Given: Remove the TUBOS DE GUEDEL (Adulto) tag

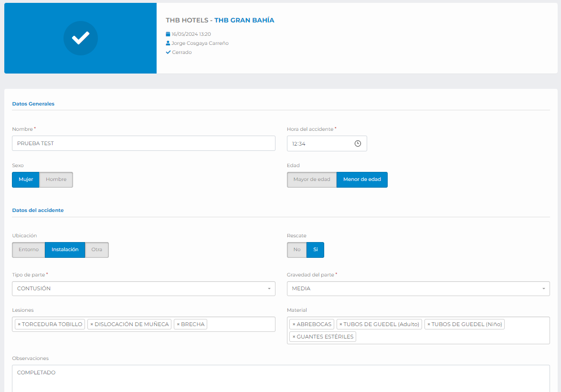Looking at the screenshot, I should pos(341,324).
